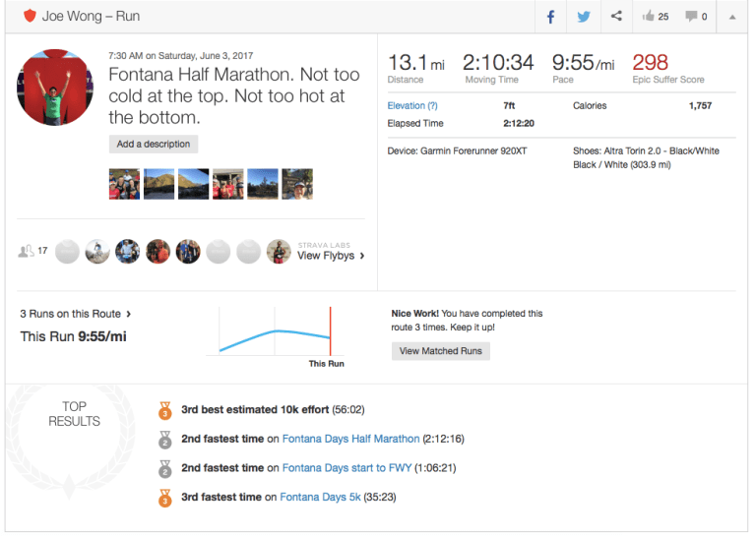Screen dimensions: 756x536
Task: Click the This Run marker on chart
Action: click(x=331, y=334)
